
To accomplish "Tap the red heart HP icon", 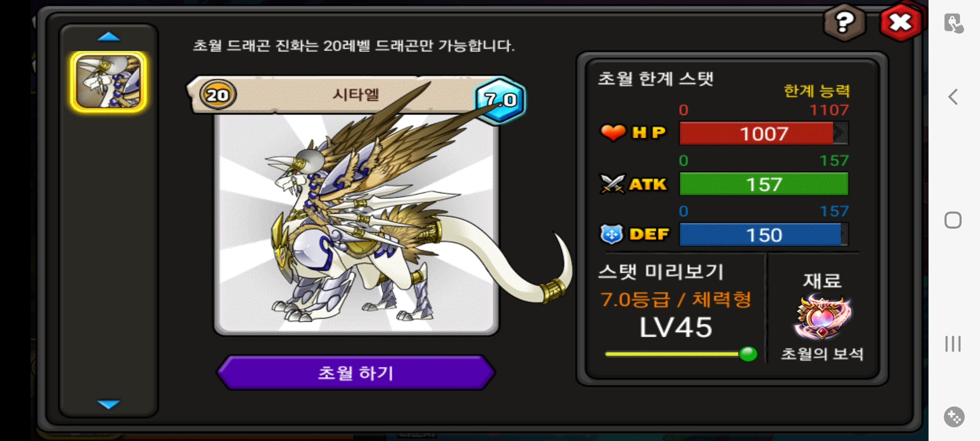I will 613,133.
